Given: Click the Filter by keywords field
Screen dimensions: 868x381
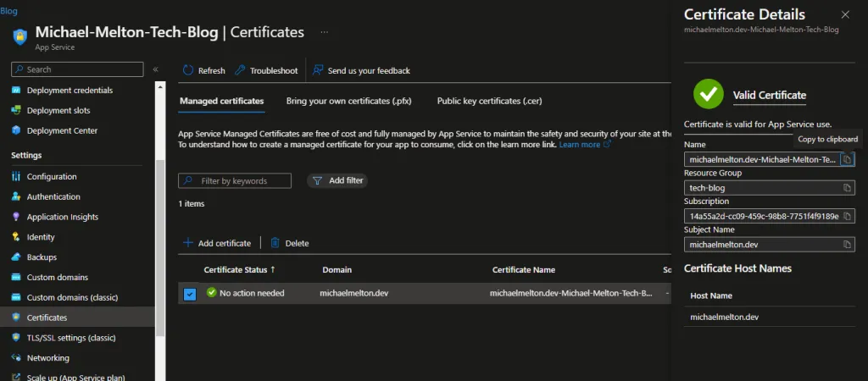Looking at the screenshot, I should (x=235, y=181).
